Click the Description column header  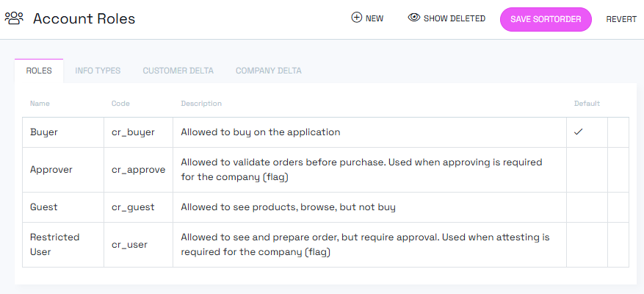pos(201,104)
